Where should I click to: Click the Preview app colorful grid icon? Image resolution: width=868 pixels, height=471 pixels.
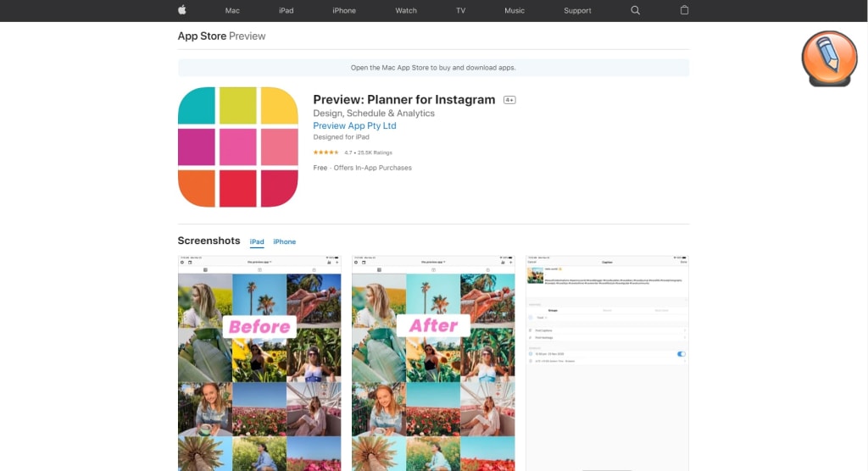(x=238, y=147)
